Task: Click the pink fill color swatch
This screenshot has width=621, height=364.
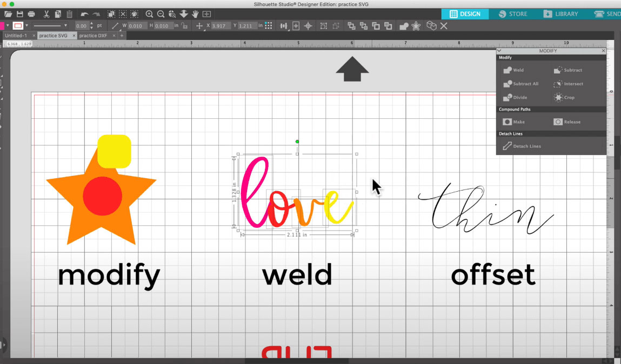Action: pyautogui.click(x=2, y=26)
